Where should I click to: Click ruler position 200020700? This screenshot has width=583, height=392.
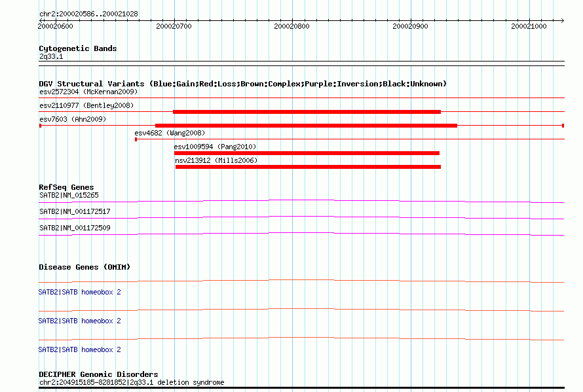point(174,26)
